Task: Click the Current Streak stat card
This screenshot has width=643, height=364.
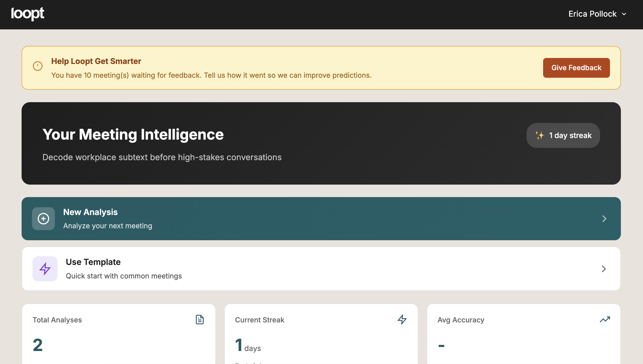Action: (321, 335)
